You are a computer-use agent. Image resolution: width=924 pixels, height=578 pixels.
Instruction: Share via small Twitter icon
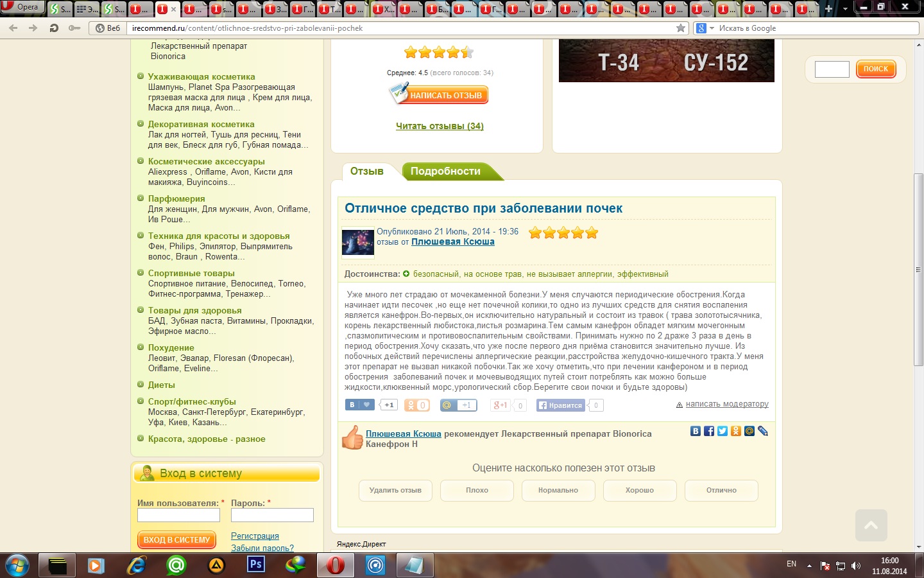723,431
